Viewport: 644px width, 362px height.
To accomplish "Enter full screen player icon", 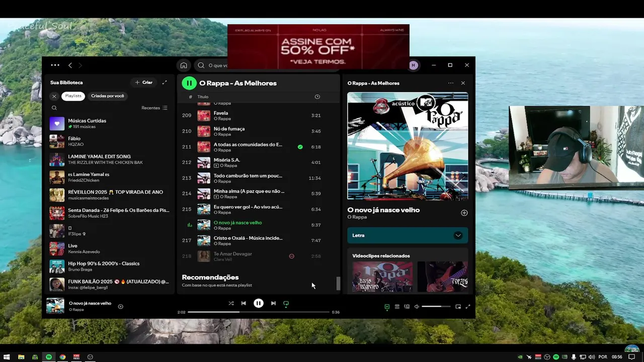I will (x=467, y=307).
